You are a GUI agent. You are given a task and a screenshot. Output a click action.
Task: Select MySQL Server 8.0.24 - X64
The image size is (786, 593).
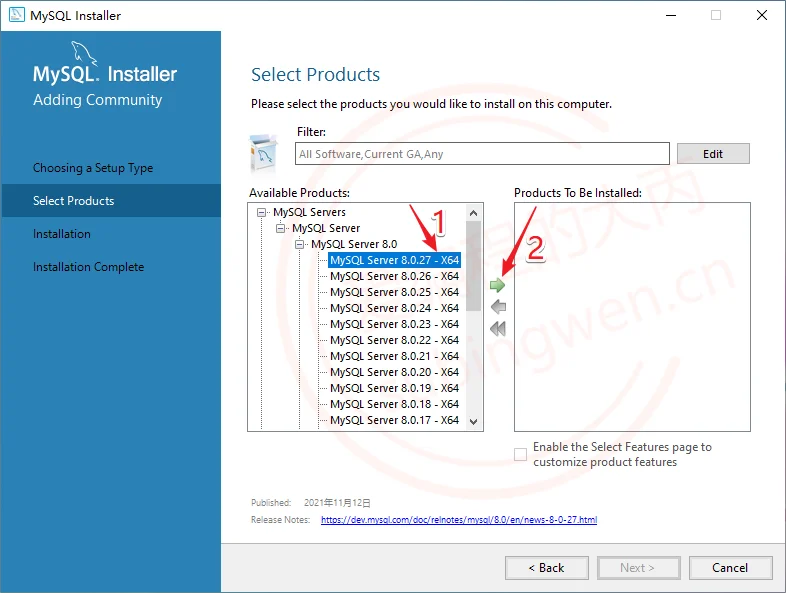click(395, 308)
